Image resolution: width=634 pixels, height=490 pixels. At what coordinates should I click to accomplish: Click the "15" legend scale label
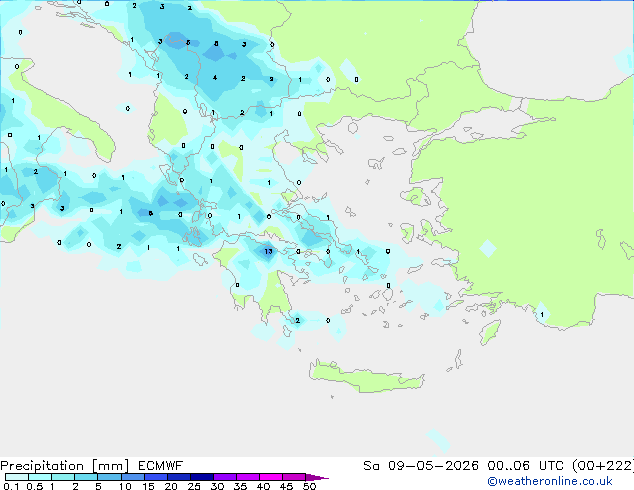[148, 486]
